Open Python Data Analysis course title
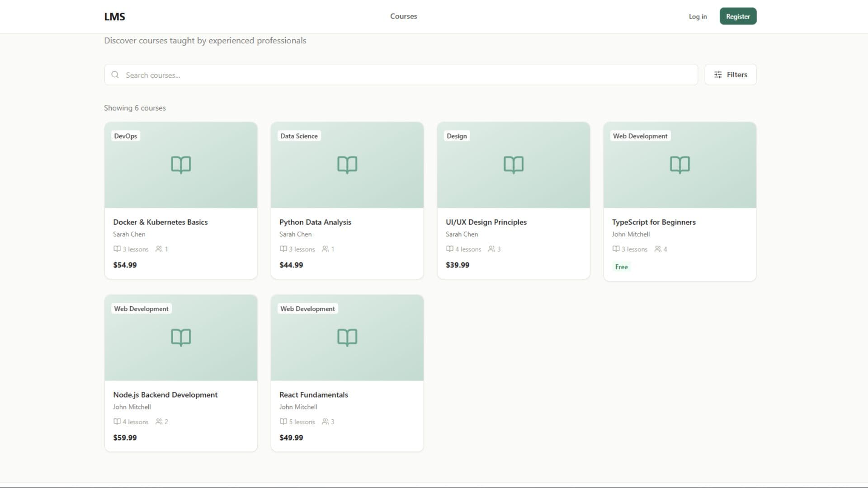The image size is (868, 488). 315,222
